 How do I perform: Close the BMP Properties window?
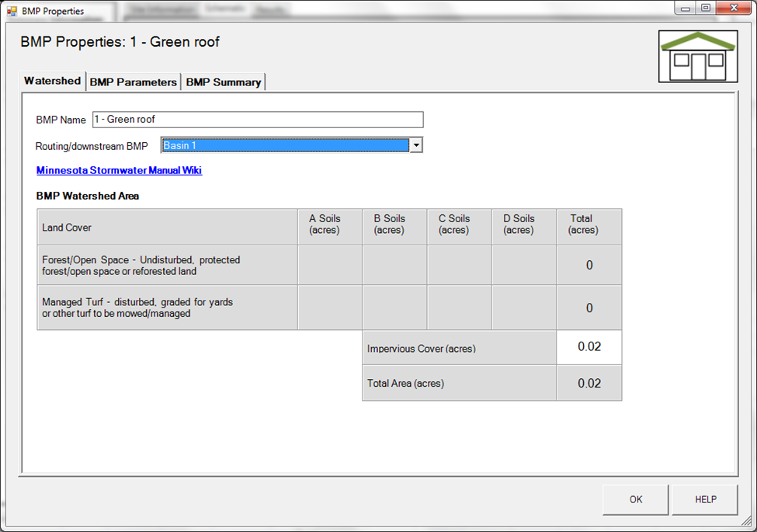pos(731,9)
